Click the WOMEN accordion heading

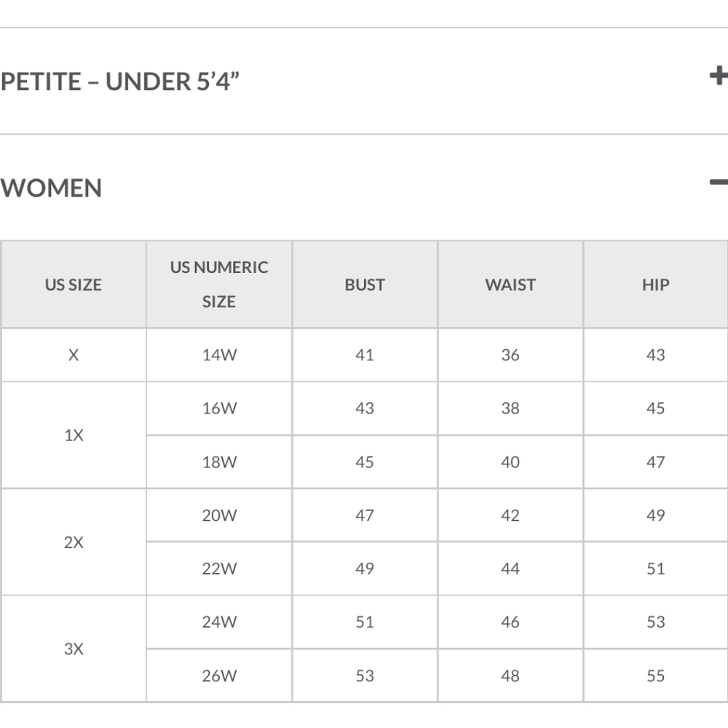click(x=51, y=188)
